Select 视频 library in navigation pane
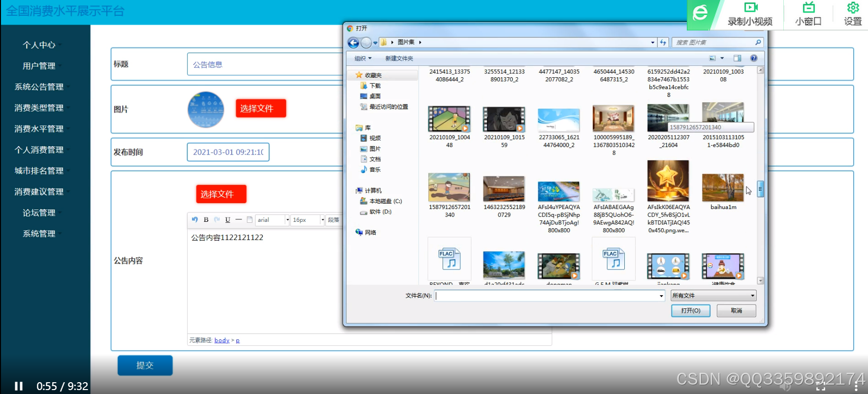 coord(371,138)
